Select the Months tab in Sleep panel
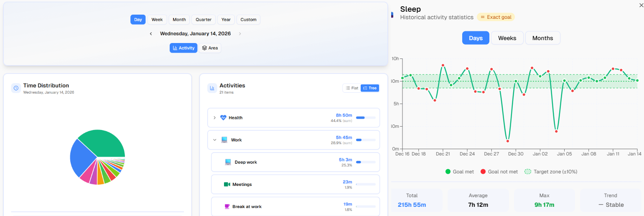Screen dimensions: 644x216 coord(542,38)
